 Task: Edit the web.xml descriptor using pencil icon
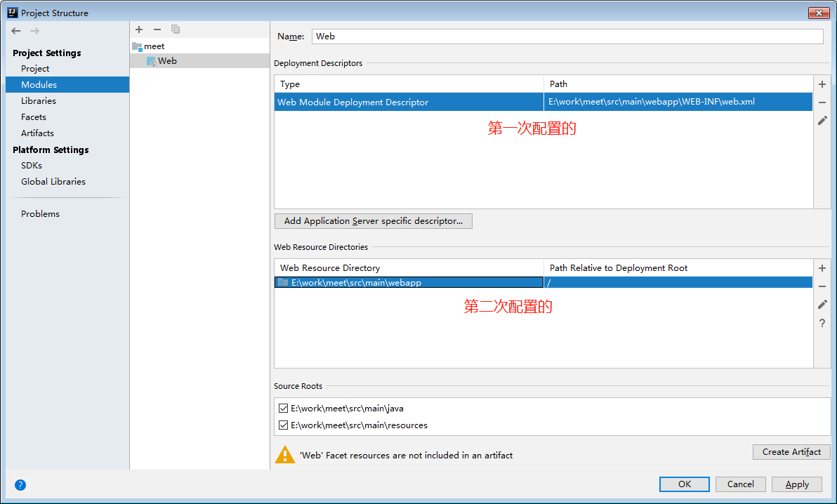pos(822,120)
